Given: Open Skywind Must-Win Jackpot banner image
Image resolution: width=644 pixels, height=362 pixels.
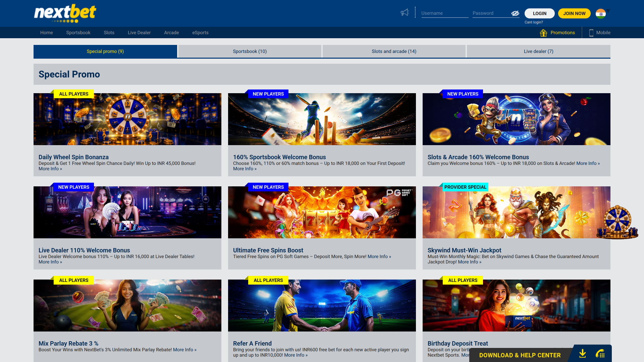Looking at the screenshot, I should click(517, 213).
